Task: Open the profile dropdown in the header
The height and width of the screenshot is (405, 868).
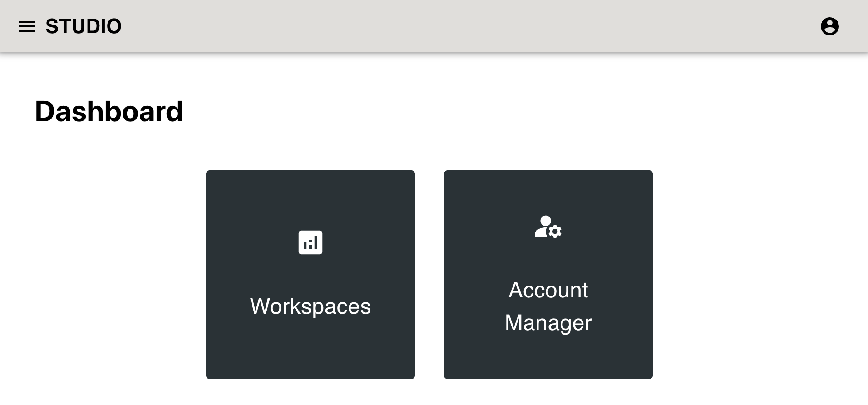Action: 829,26
